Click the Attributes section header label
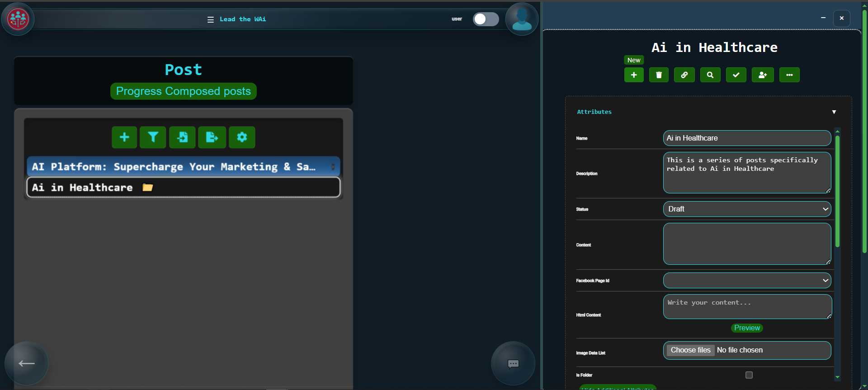Viewport: 868px width, 390px height. 594,112
